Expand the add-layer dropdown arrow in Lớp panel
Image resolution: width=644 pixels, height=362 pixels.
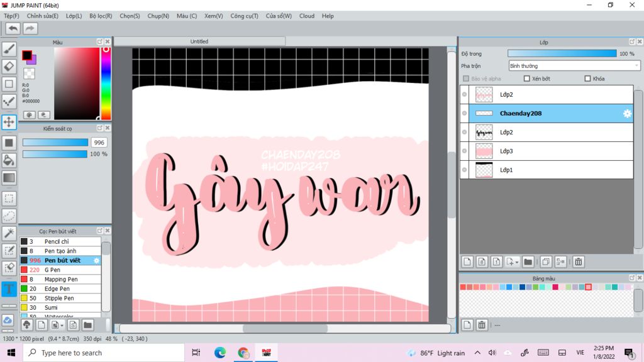[x=517, y=262]
